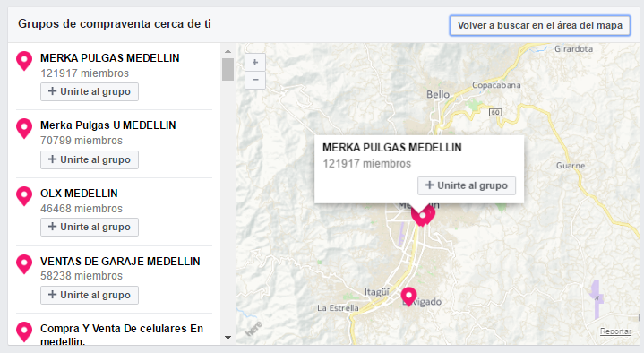Join Merka Pulgas U MEDELLIN group

point(90,159)
